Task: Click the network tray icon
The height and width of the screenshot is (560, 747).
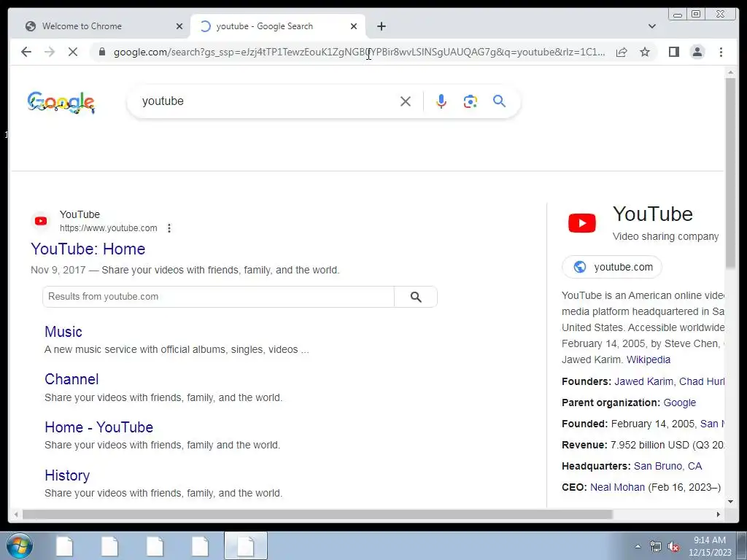Action: pos(656,547)
